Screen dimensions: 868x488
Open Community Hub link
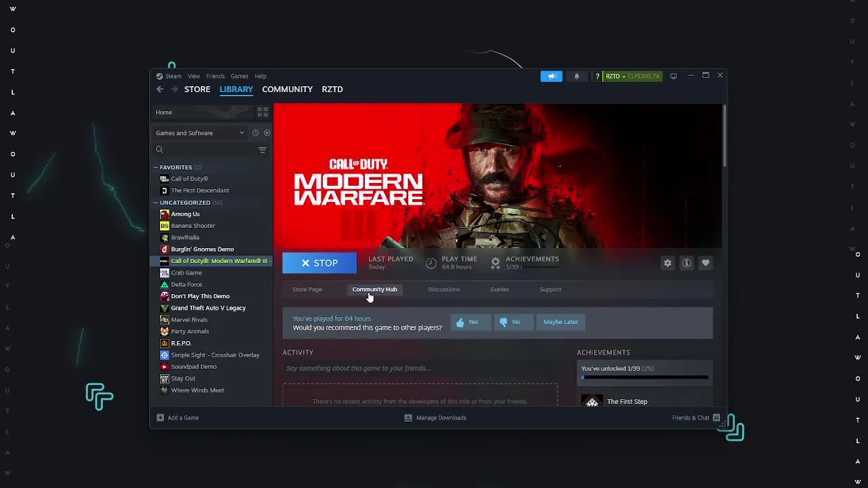tap(375, 289)
